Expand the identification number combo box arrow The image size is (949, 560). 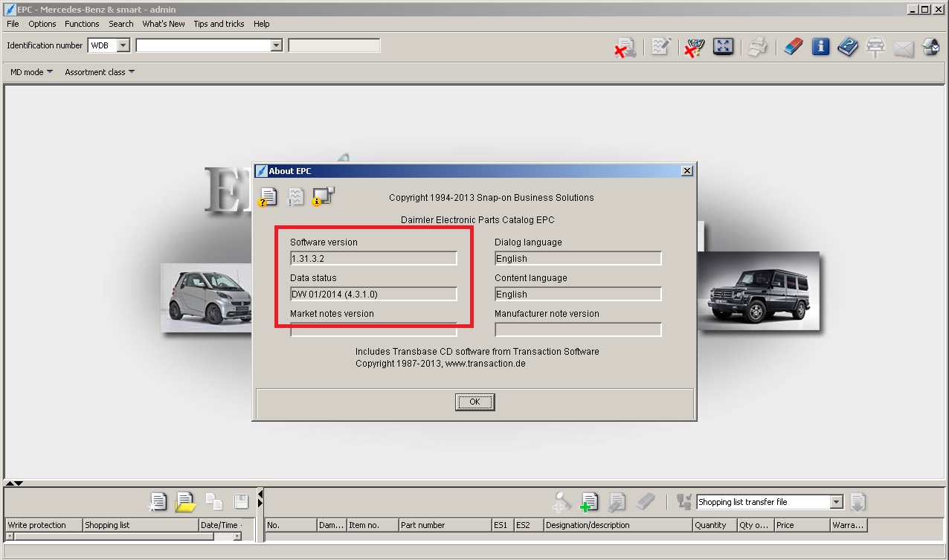coord(277,45)
